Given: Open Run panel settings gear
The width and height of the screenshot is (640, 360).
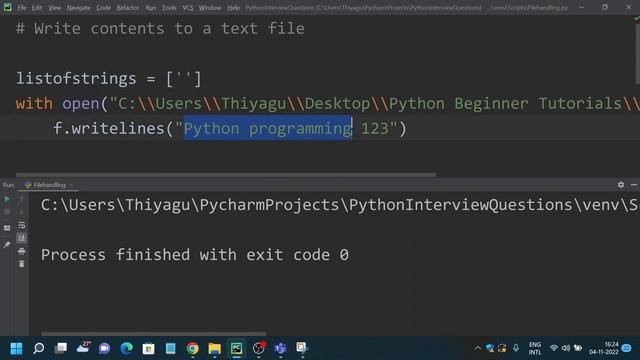Looking at the screenshot, I should (621, 185).
